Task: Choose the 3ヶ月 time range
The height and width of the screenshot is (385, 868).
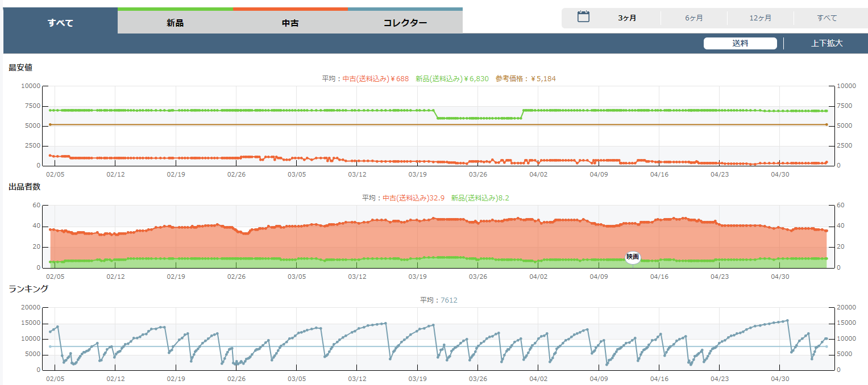Action: [627, 18]
